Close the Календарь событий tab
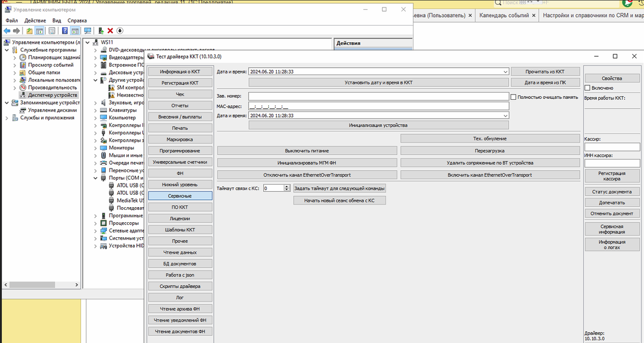644x343 pixels. click(534, 16)
